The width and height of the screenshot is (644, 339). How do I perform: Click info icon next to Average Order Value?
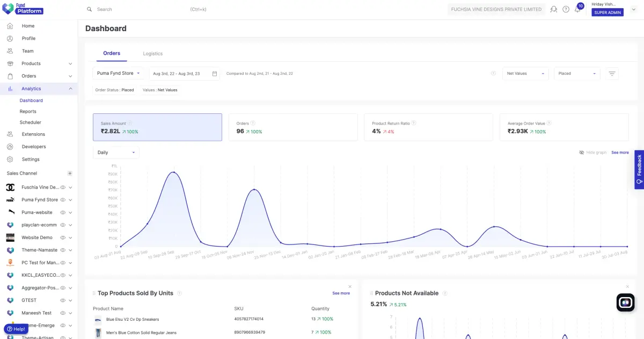(550, 123)
